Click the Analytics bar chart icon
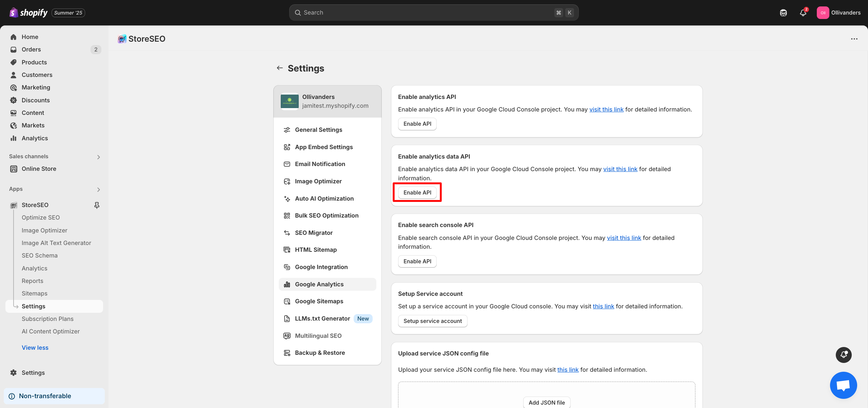868x408 pixels. click(14, 138)
